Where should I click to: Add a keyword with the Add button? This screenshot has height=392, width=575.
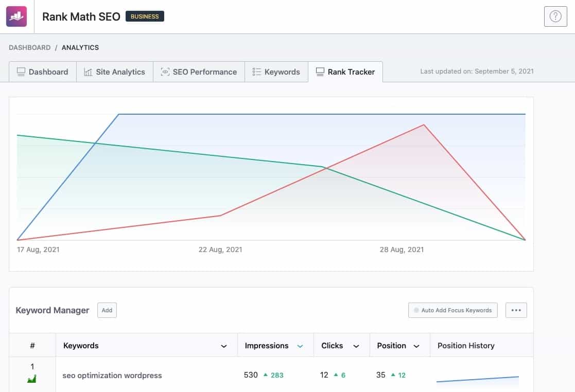click(x=107, y=310)
